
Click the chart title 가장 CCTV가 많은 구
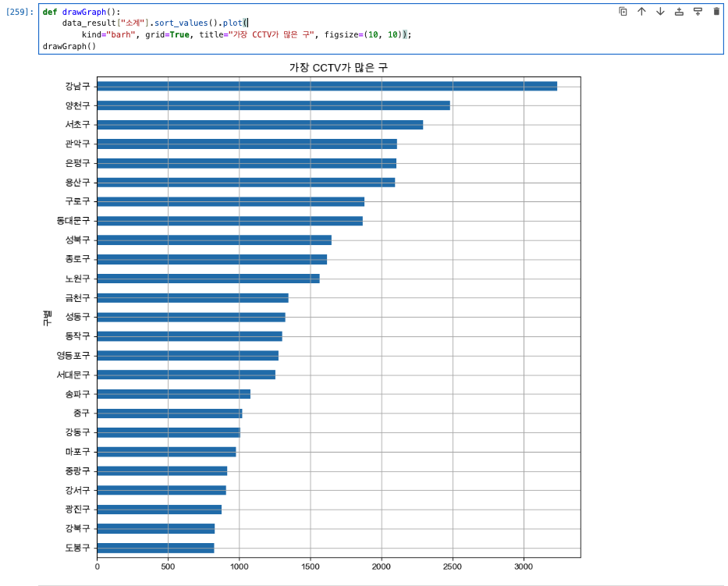click(x=339, y=68)
